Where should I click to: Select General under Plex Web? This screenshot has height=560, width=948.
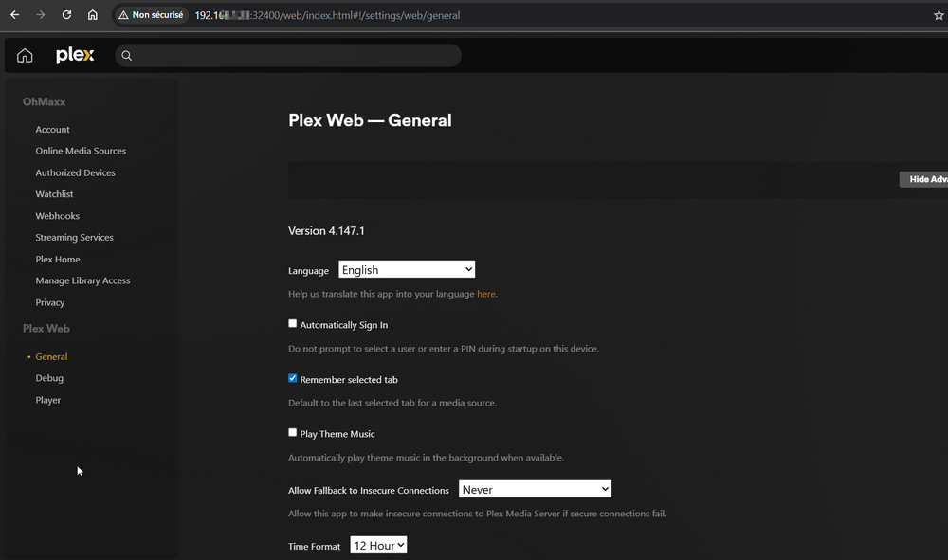coord(51,356)
